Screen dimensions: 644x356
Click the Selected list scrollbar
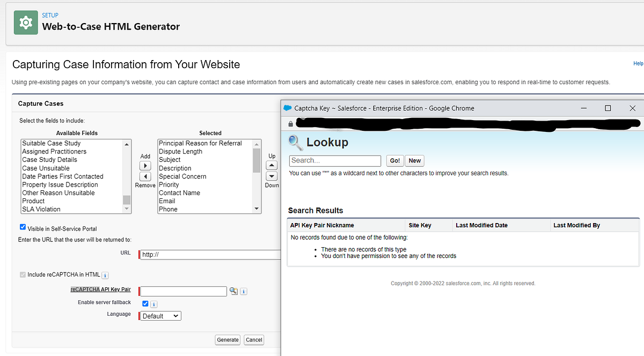pyautogui.click(x=257, y=176)
